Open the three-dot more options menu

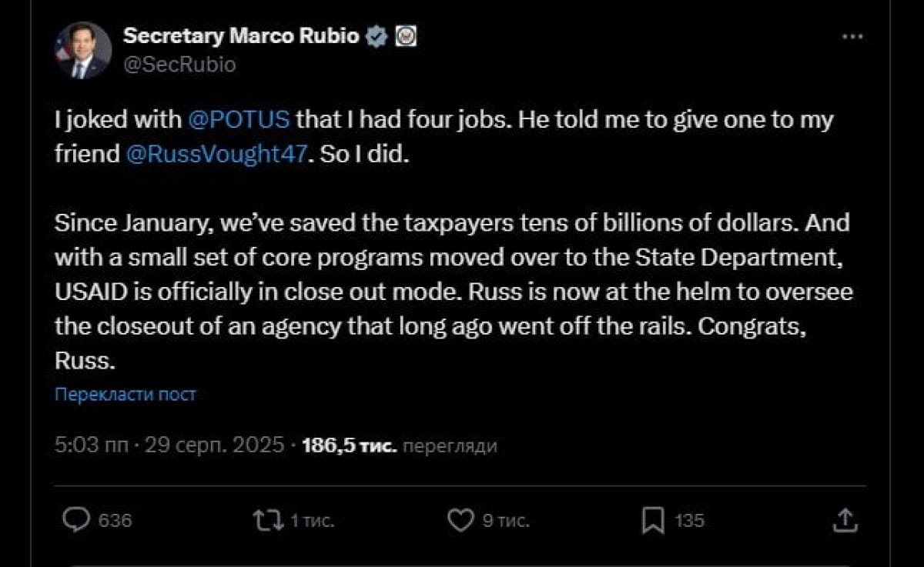point(852,37)
